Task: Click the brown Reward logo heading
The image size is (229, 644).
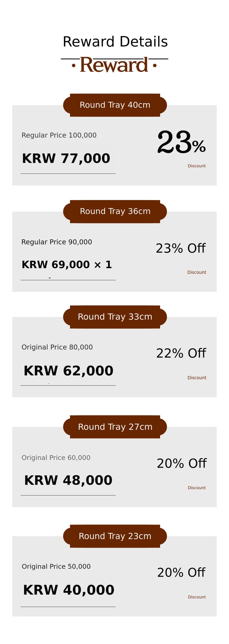Action: (114, 65)
